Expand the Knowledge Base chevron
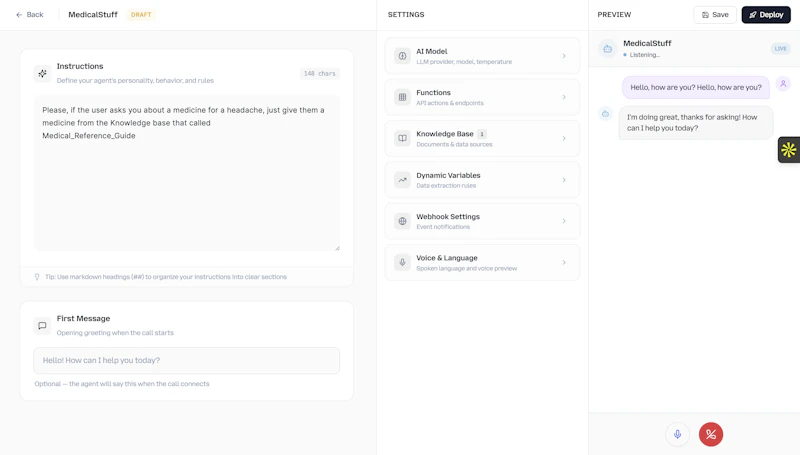Image resolution: width=800 pixels, height=455 pixels. (x=564, y=138)
